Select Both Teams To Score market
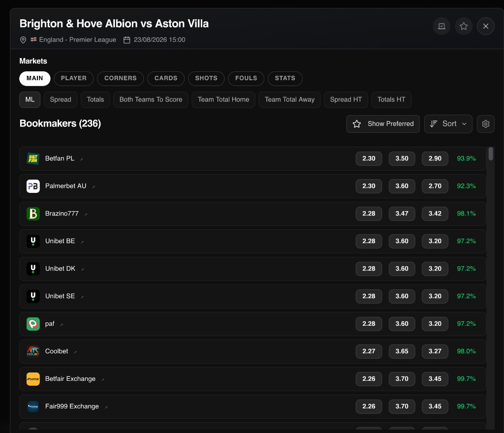504x433 pixels. click(151, 99)
